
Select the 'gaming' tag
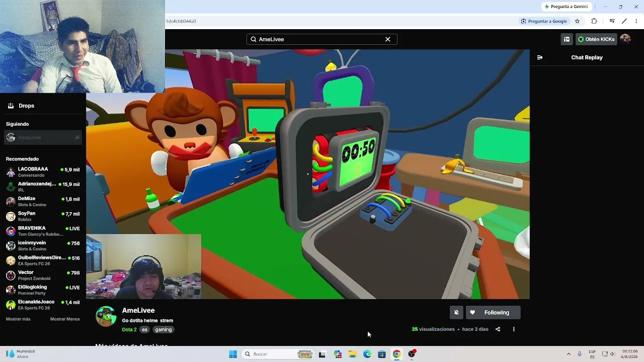164,330
